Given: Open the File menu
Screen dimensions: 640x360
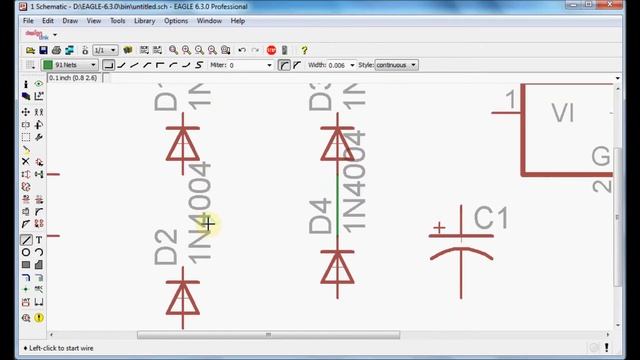Looking at the screenshot, I should click(x=28, y=21).
